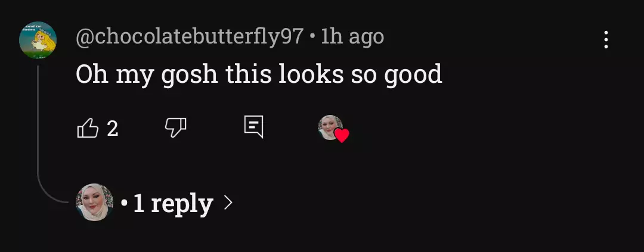The width and height of the screenshot is (644, 252).
Task: Open the three-dot comment options menu
Action: [606, 40]
